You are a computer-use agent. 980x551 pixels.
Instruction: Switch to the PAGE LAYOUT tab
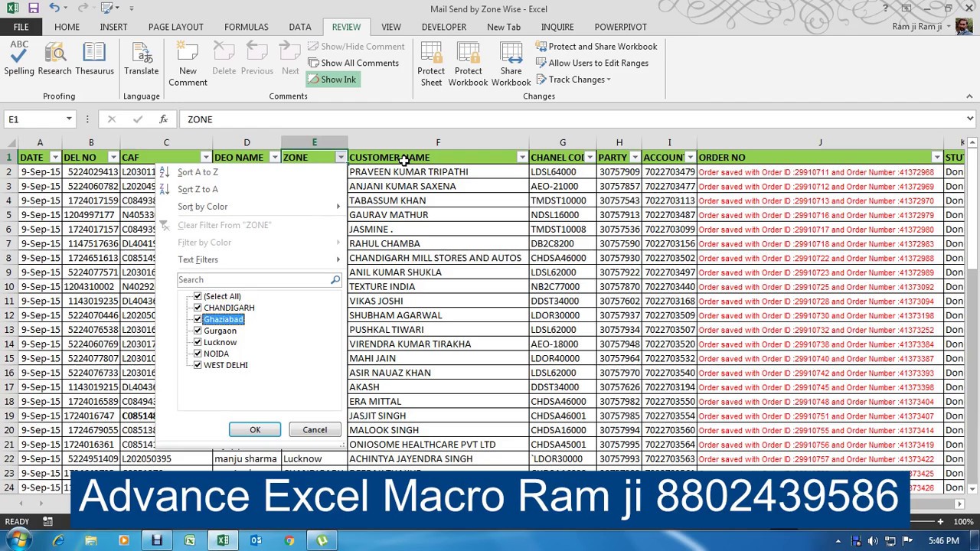176,27
